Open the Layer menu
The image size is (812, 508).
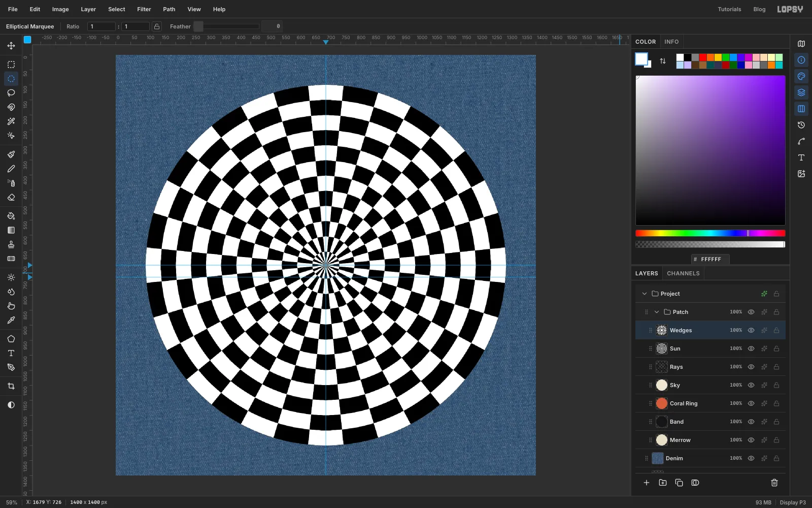point(88,9)
